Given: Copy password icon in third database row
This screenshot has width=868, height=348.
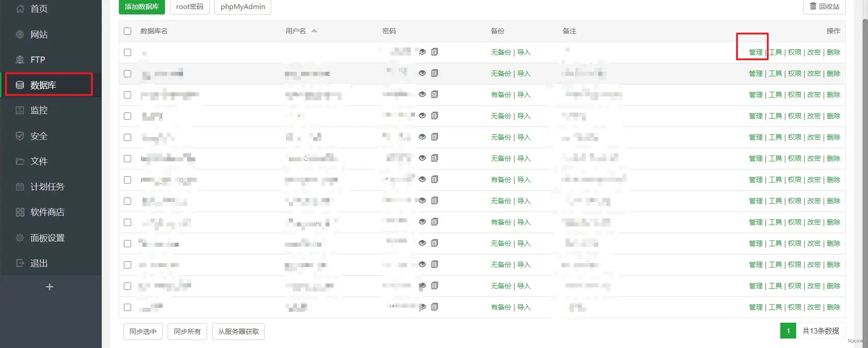Looking at the screenshot, I should pyautogui.click(x=434, y=94).
